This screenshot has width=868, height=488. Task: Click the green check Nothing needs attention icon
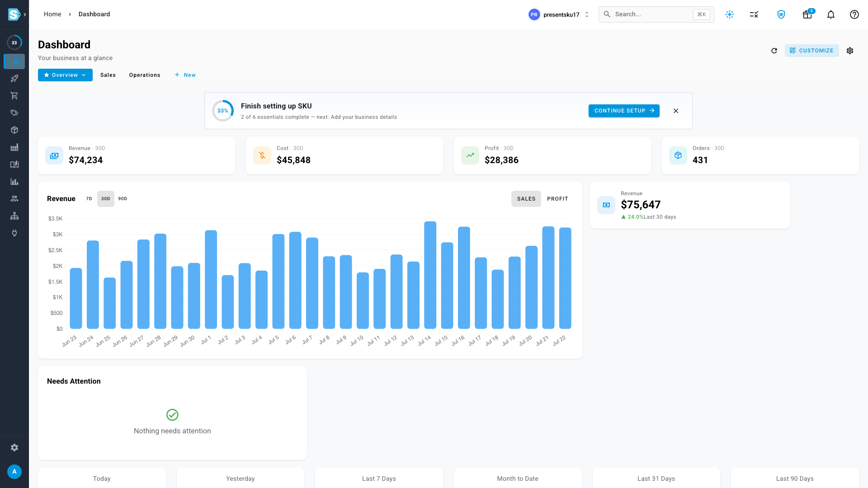(x=172, y=415)
